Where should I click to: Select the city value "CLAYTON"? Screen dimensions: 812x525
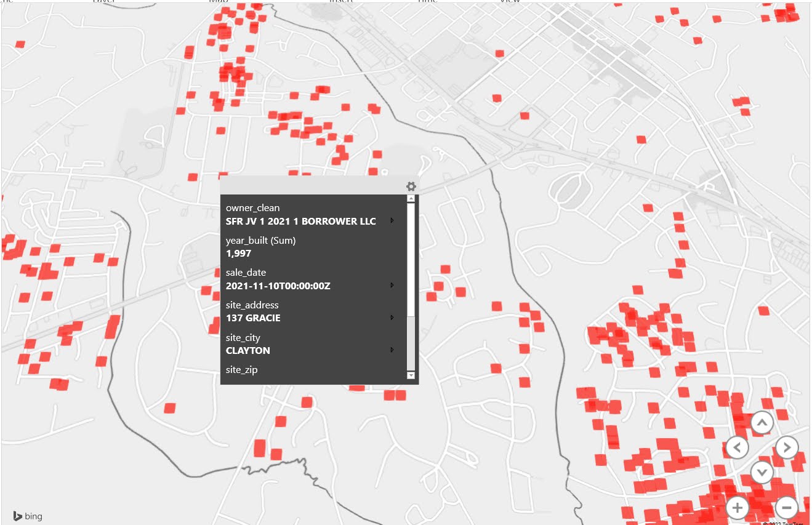coord(248,351)
